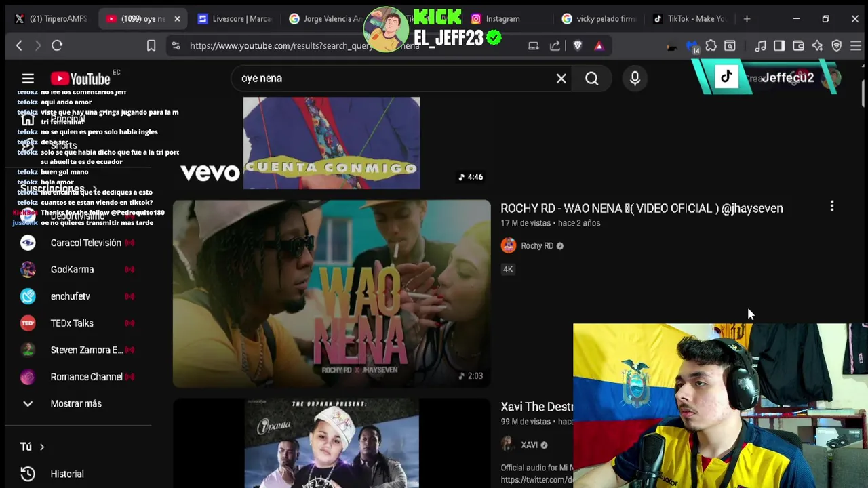Switch to the Instagram tab
The width and height of the screenshot is (868, 488).
click(x=503, y=19)
